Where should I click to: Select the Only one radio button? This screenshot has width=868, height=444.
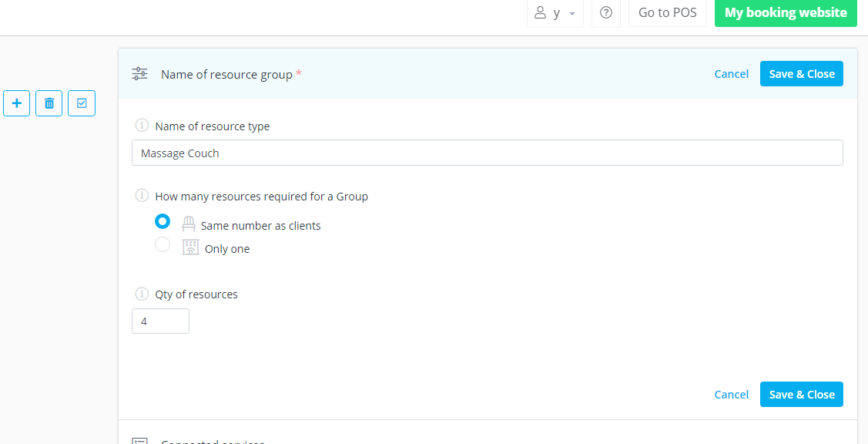[163, 244]
